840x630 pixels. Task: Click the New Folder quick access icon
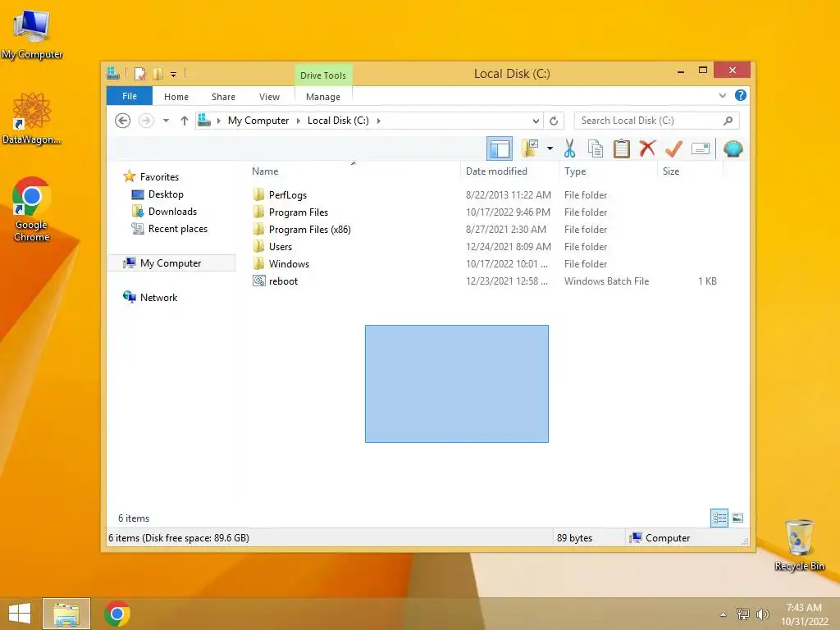point(157,74)
